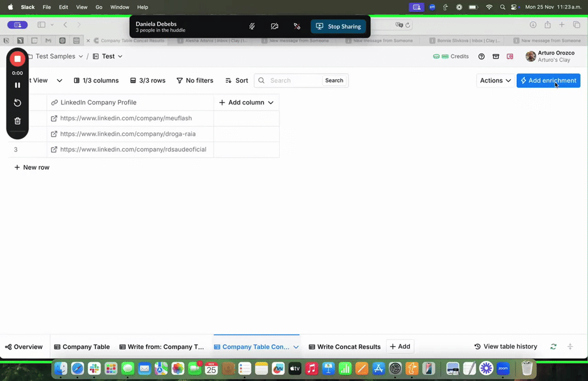The image size is (588, 381).
Task: Restart the recording with the circular arrow icon
Action: 17,103
